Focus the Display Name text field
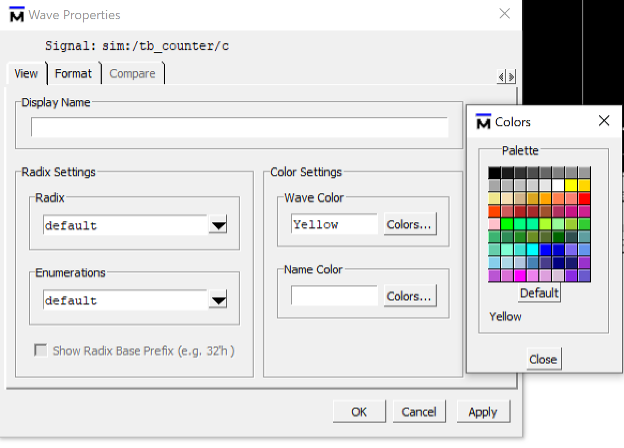 coord(240,127)
